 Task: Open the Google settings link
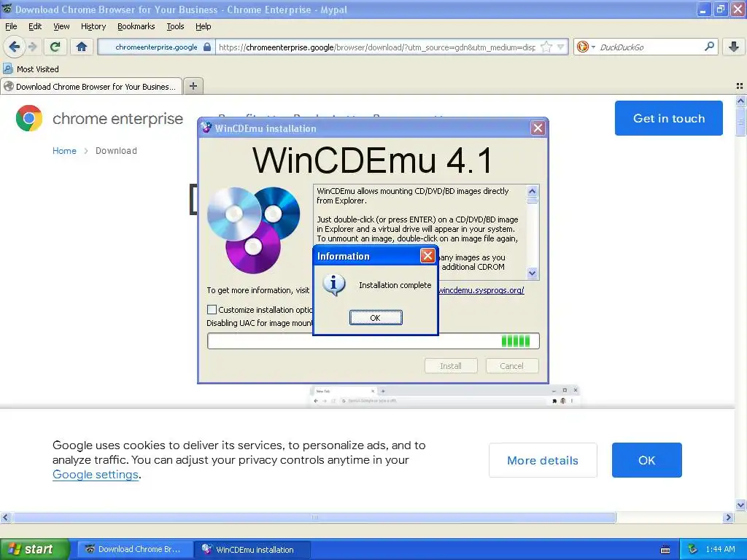tap(96, 475)
